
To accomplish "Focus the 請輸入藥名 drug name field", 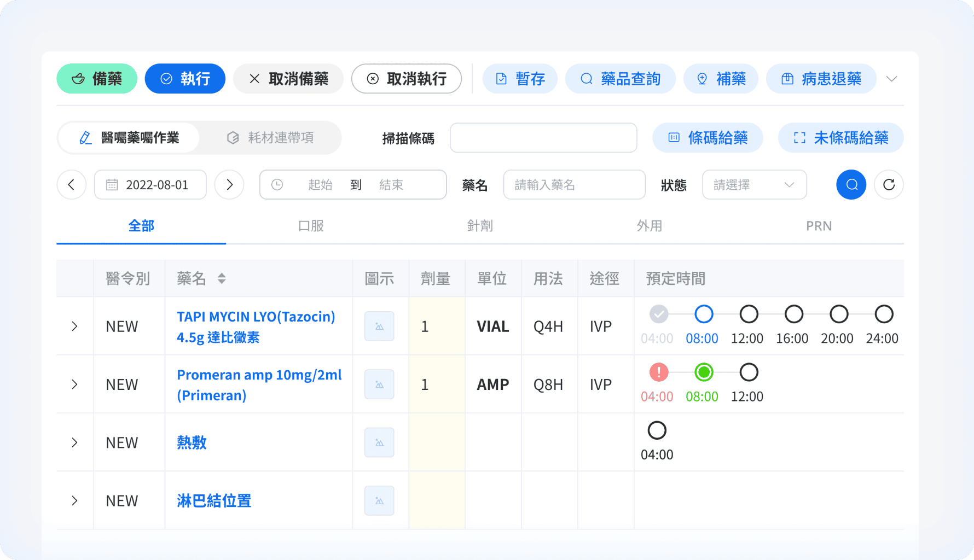I will (575, 185).
